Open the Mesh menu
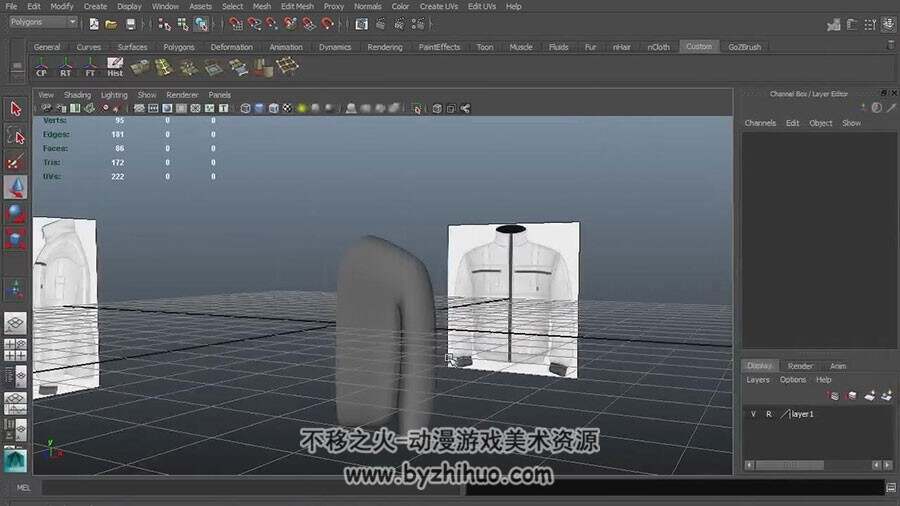The height and width of the screenshot is (506, 900). [x=262, y=6]
